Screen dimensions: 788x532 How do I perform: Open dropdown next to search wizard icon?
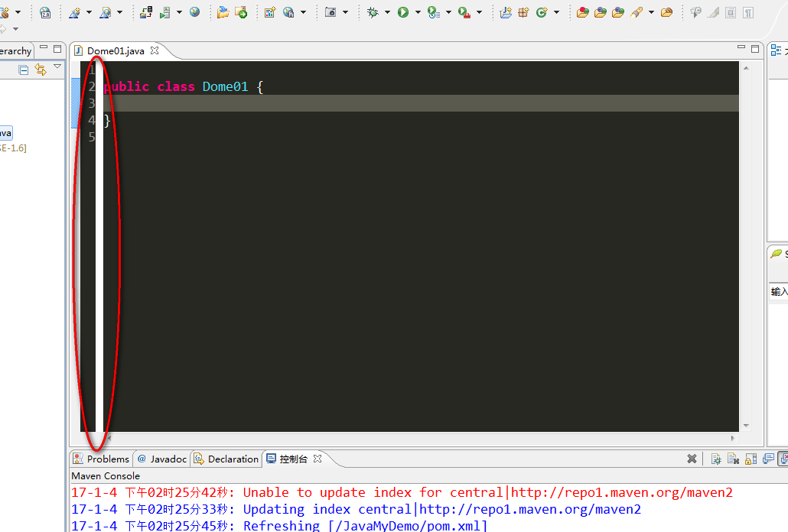pyautogui.click(x=119, y=12)
